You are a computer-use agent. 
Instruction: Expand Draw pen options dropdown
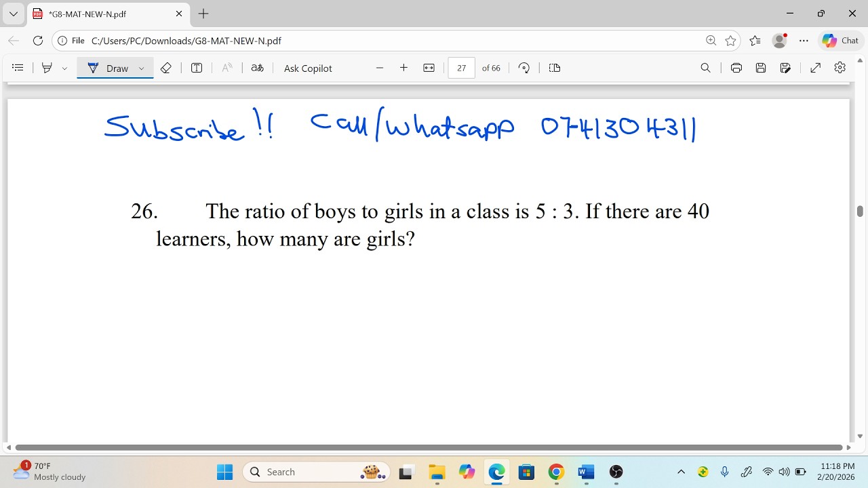tap(142, 68)
